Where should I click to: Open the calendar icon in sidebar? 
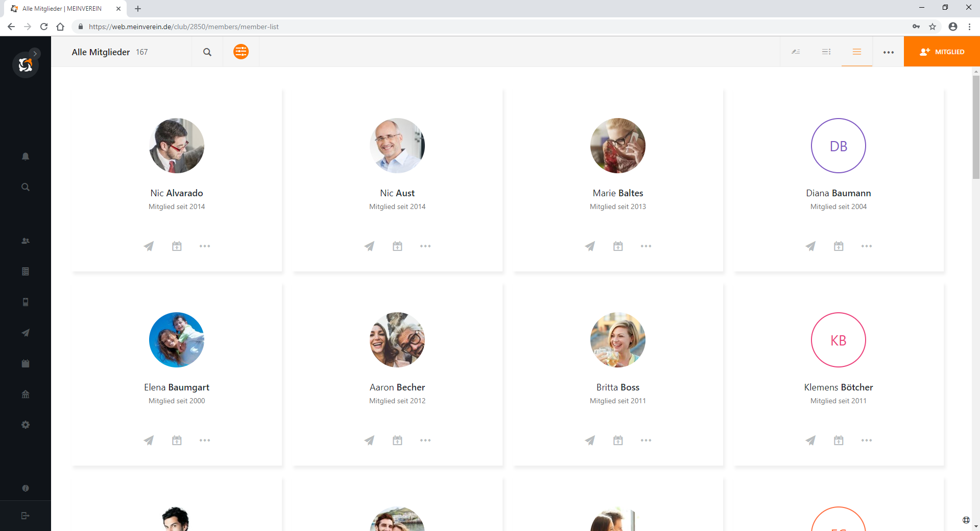point(26,363)
